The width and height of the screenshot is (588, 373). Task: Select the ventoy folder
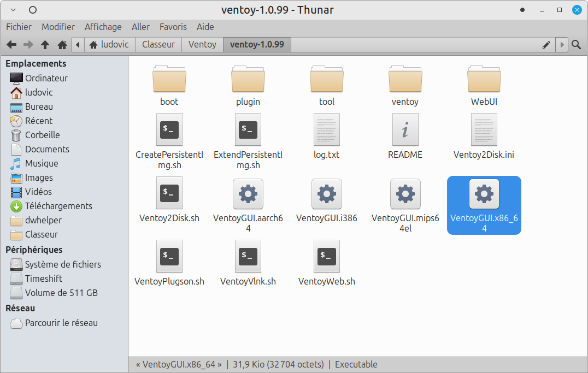tap(405, 86)
